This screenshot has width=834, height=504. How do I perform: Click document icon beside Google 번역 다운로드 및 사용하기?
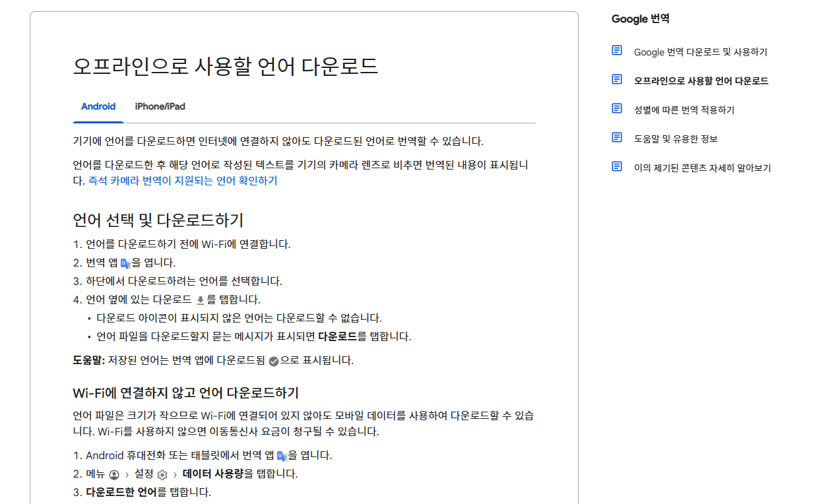[x=617, y=51]
